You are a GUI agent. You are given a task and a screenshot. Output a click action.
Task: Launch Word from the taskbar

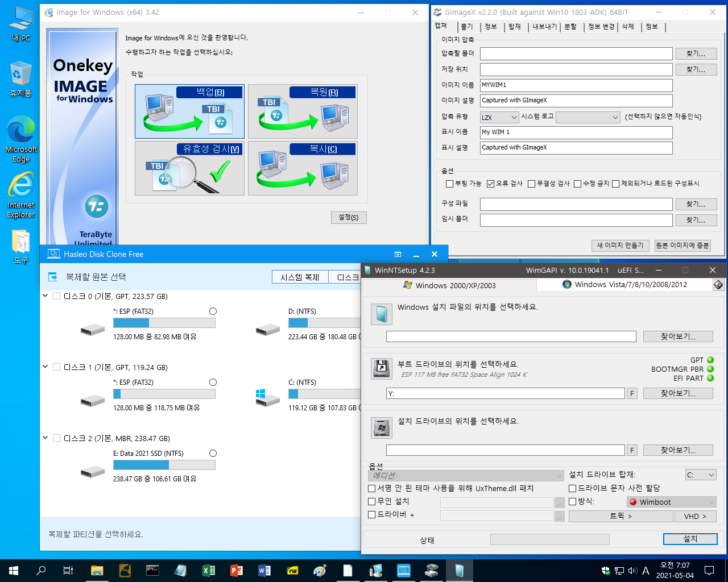264,570
